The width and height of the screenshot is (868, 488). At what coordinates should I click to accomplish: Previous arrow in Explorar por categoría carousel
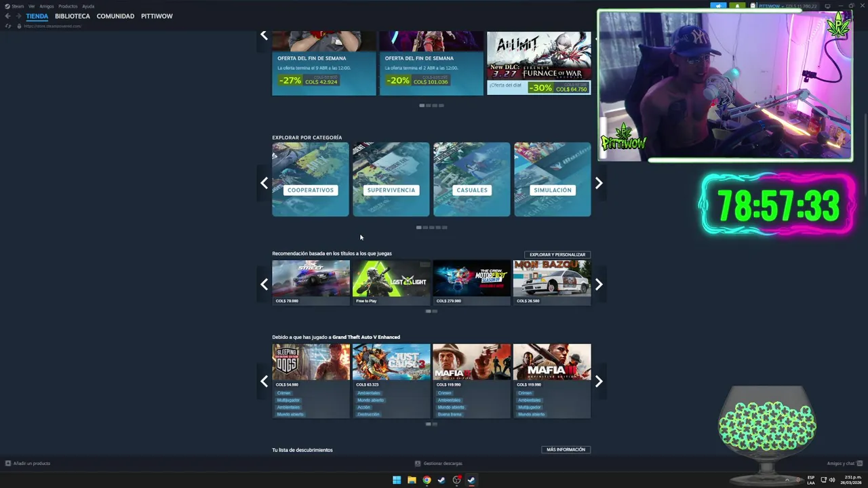(x=264, y=183)
